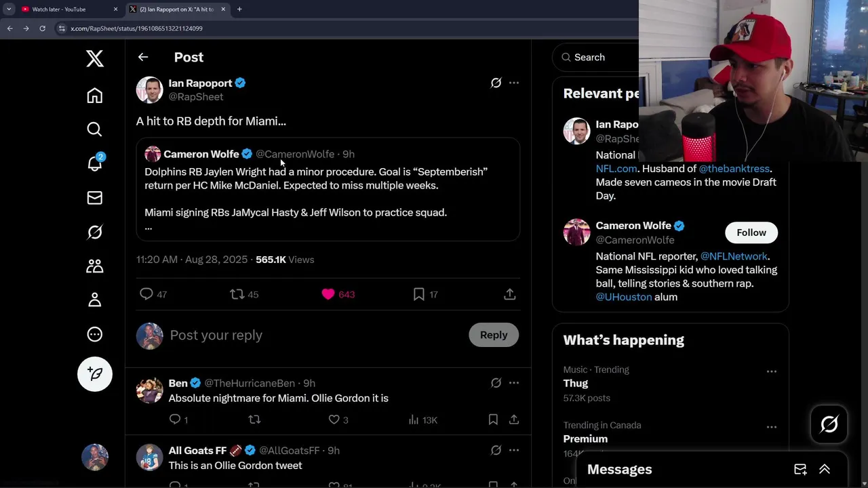Open more options on Ian Rapoport's post
Image resolution: width=868 pixels, height=488 pixels.
(514, 83)
